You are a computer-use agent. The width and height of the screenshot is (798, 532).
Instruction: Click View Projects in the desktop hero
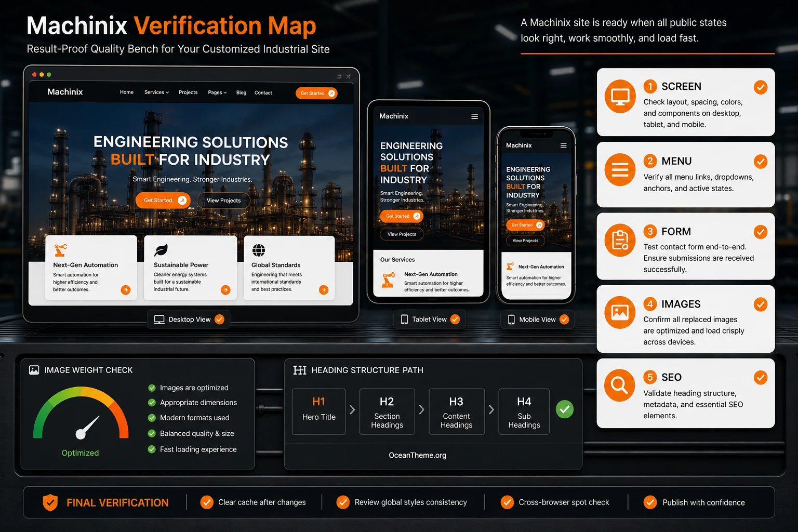point(223,201)
